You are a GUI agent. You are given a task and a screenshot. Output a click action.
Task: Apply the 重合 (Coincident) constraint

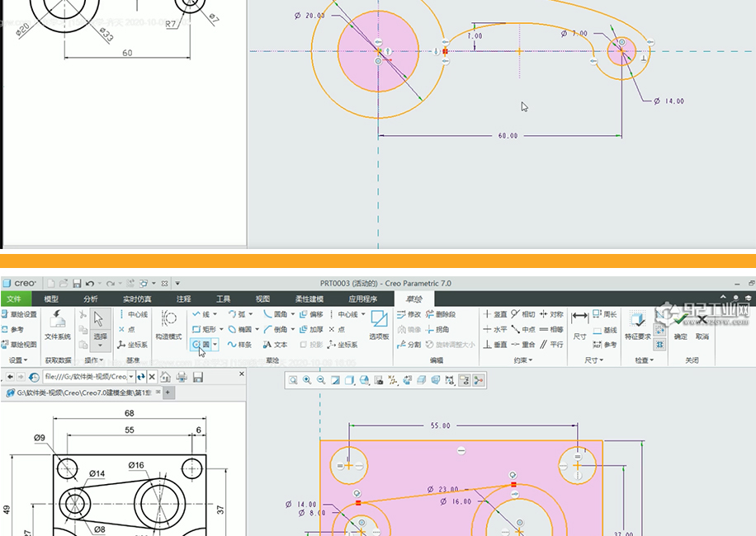(523, 345)
